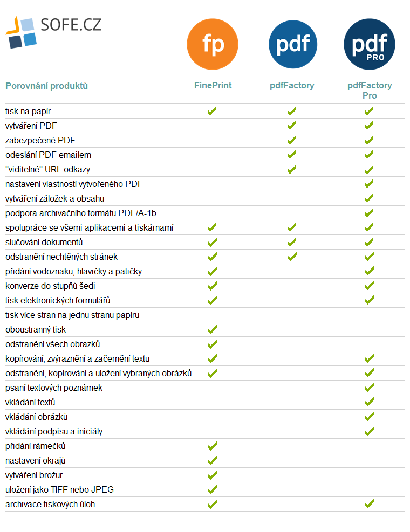This screenshot has width=410, height=532.
Task: Click FinePrint checkmark for nastavení okrajů
Action: coord(213,460)
